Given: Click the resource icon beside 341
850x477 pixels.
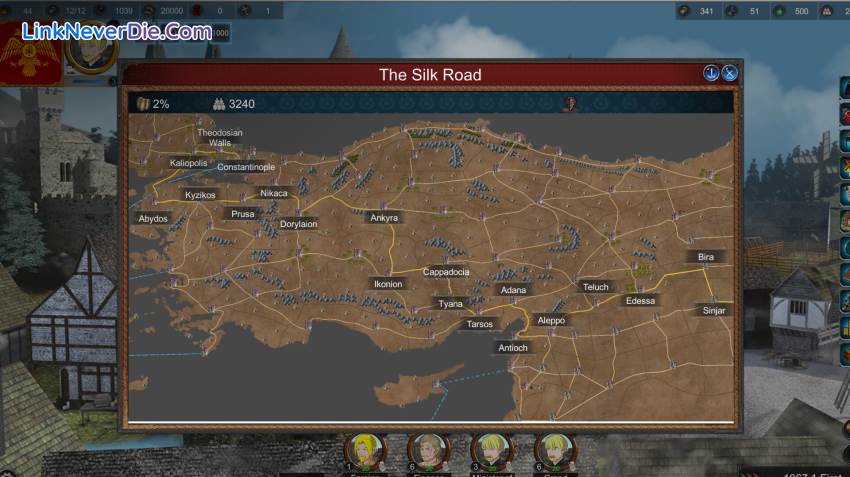Looking at the screenshot, I should (x=683, y=11).
